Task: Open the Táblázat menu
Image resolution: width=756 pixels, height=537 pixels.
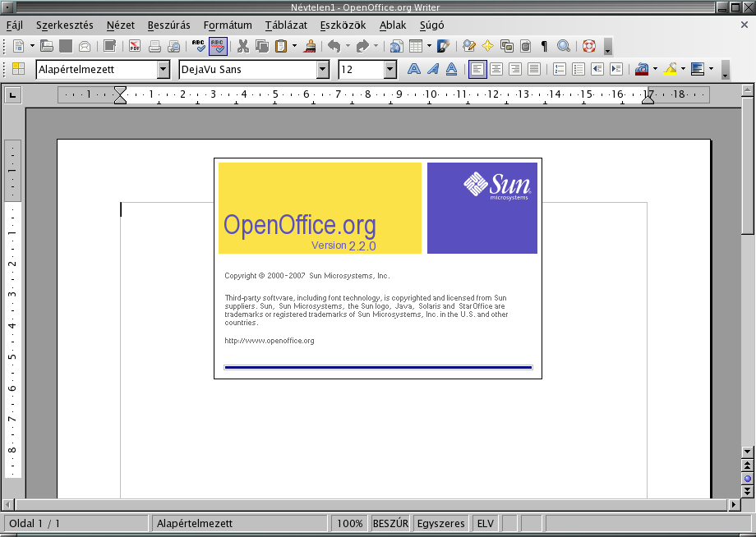Action: [286, 25]
